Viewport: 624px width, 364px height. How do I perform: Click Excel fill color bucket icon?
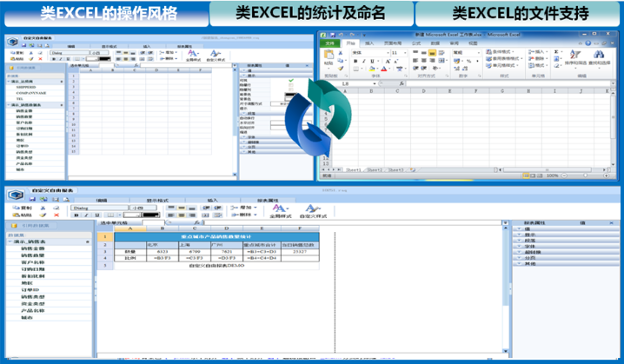point(373,69)
